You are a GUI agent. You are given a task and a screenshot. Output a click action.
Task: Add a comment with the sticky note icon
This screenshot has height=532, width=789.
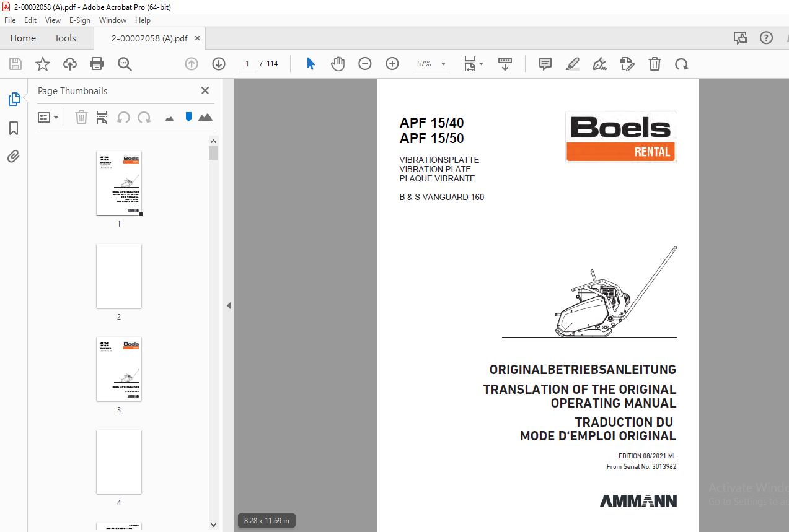click(545, 64)
